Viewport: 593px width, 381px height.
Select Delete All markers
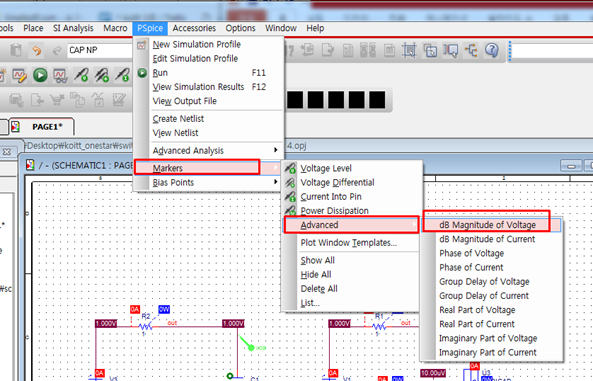point(319,289)
